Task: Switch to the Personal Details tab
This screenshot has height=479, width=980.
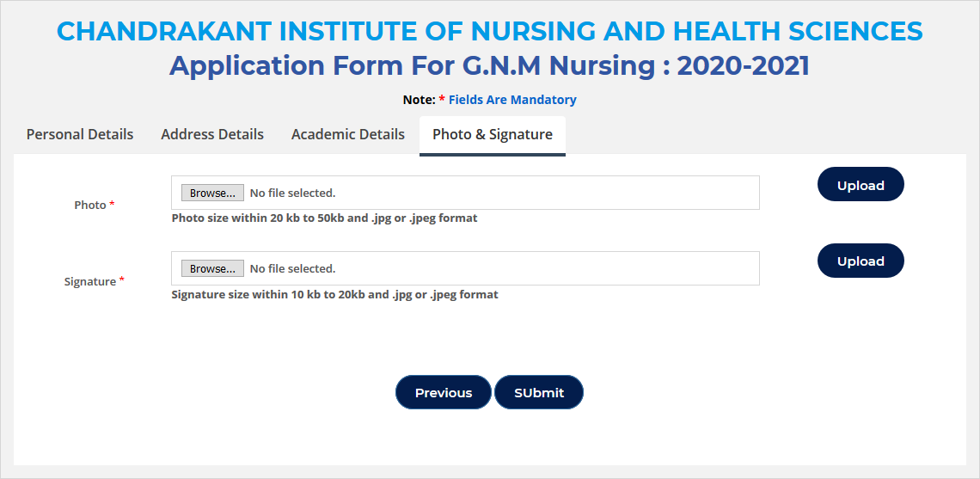Action: [80, 134]
